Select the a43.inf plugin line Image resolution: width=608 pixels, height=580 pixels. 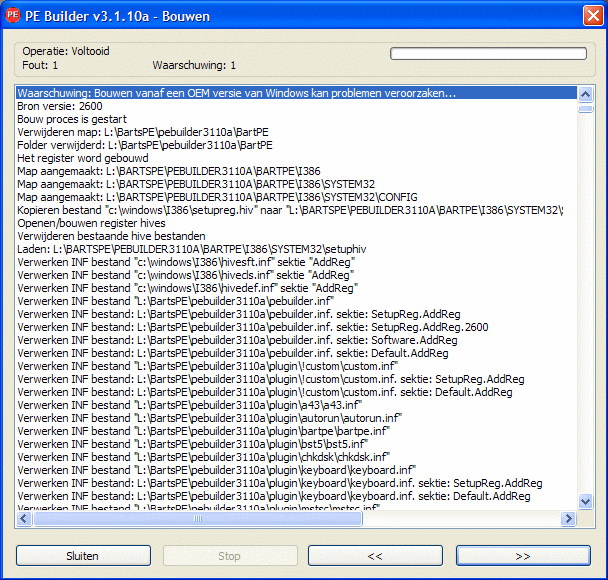(x=297, y=405)
